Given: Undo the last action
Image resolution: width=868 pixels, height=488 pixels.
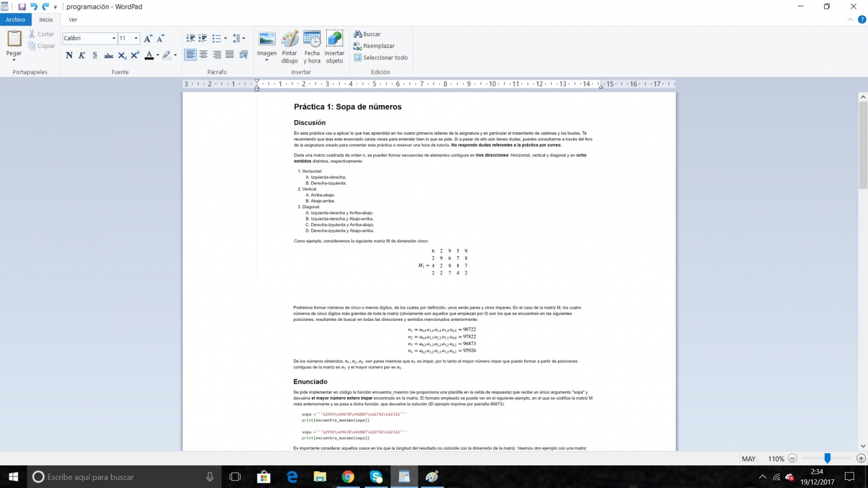Looking at the screenshot, I should (34, 7).
